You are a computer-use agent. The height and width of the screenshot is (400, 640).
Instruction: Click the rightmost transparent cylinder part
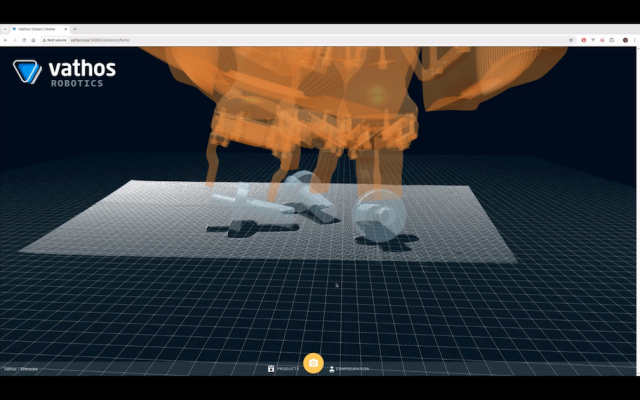pyautogui.click(x=380, y=212)
